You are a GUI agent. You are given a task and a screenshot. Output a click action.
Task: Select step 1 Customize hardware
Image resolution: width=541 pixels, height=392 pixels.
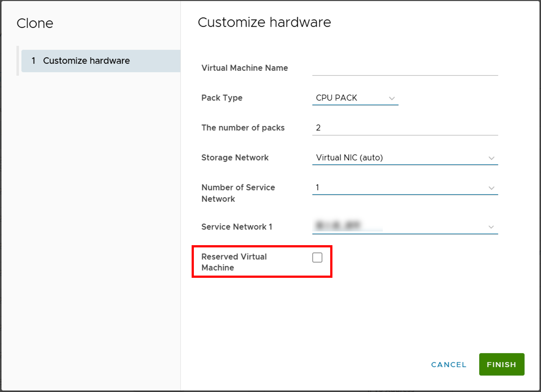pos(101,61)
